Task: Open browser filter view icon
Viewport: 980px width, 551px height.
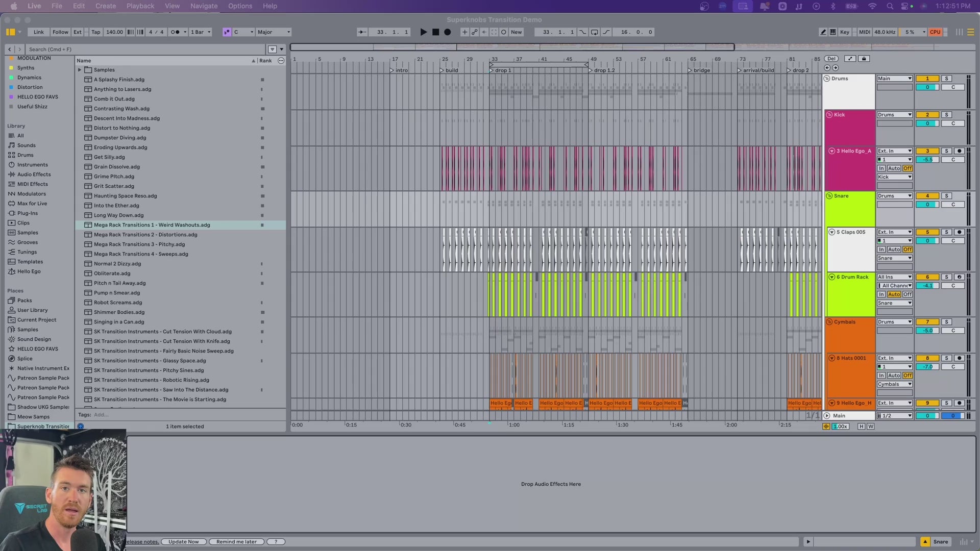Action: [x=273, y=49]
